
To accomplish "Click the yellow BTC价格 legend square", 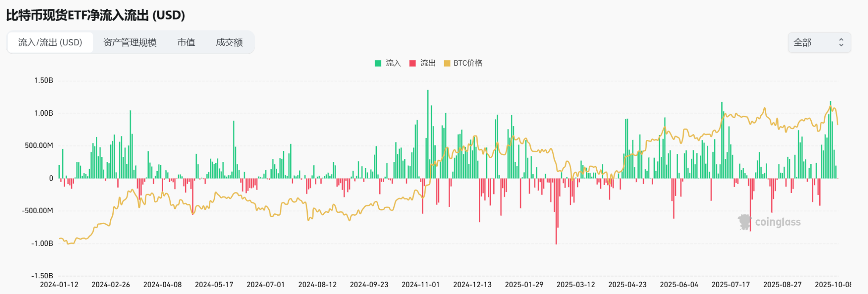I will [x=447, y=64].
